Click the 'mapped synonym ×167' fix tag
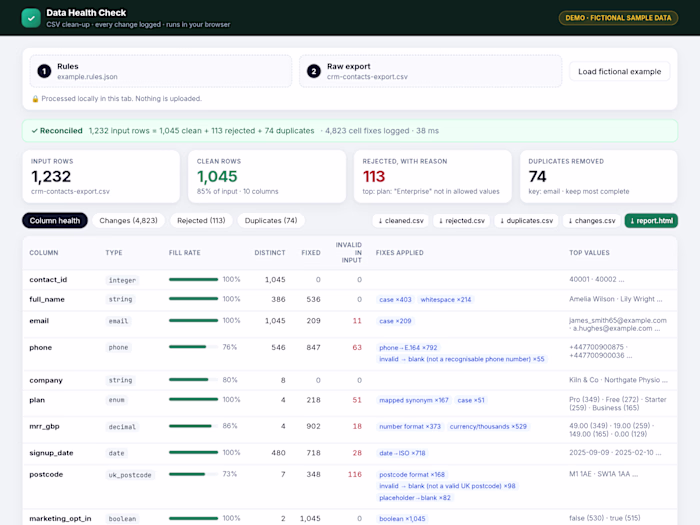Image resolution: width=700 pixels, height=525 pixels. pos(414,400)
